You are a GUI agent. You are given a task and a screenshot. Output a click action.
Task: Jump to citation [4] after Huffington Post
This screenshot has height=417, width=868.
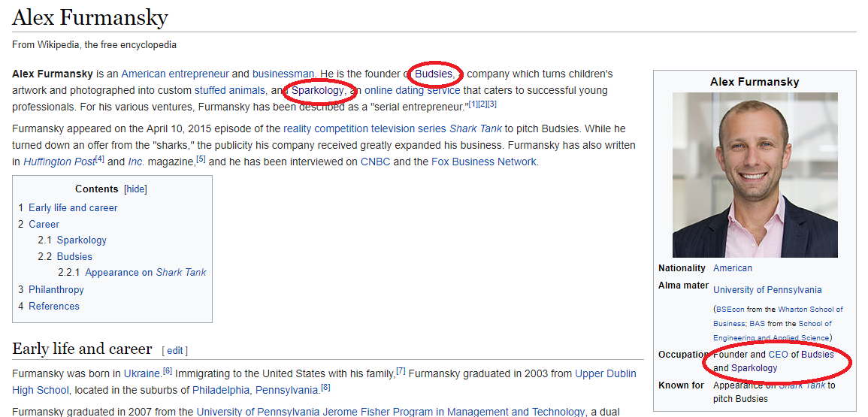coord(100,159)
